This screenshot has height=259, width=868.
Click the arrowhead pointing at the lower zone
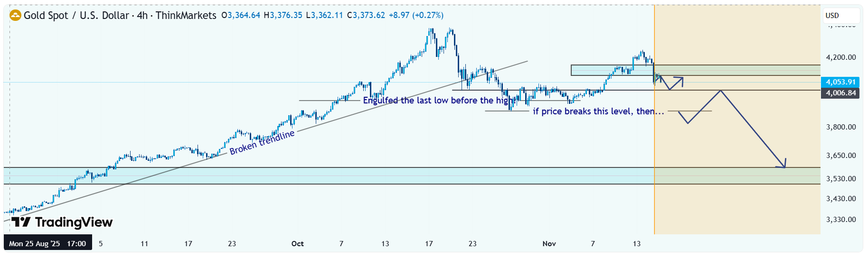tap(783, 164)
